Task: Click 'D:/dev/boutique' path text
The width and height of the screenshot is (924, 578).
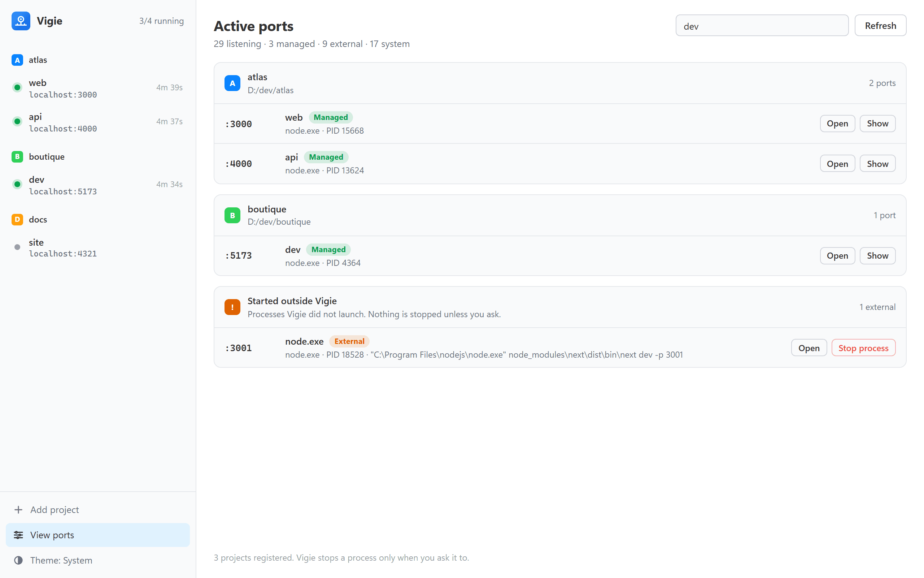Action: tap(279, 222)
